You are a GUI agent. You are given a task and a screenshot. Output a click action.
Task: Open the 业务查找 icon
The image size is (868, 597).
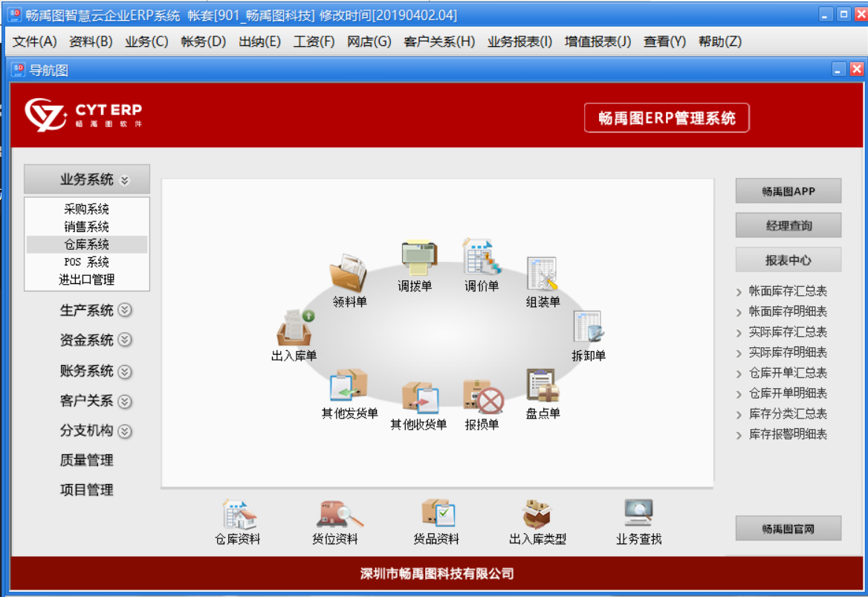pos(638,513)
